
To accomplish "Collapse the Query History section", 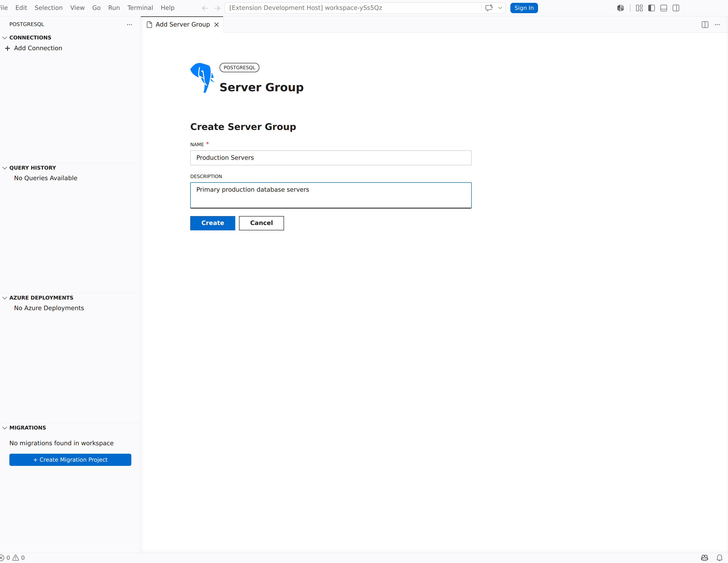I will click(5, 168).
